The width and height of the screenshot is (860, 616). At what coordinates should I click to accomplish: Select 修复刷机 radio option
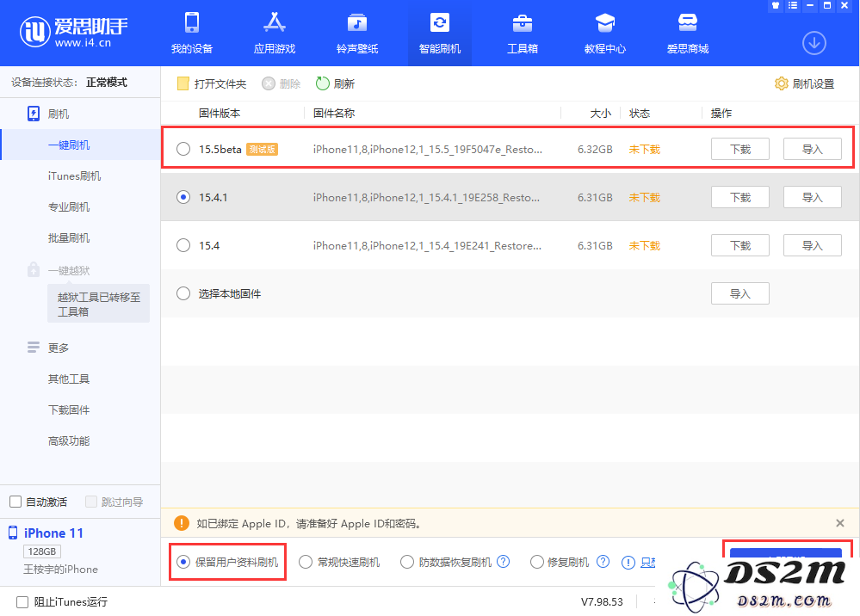(537, 562)
